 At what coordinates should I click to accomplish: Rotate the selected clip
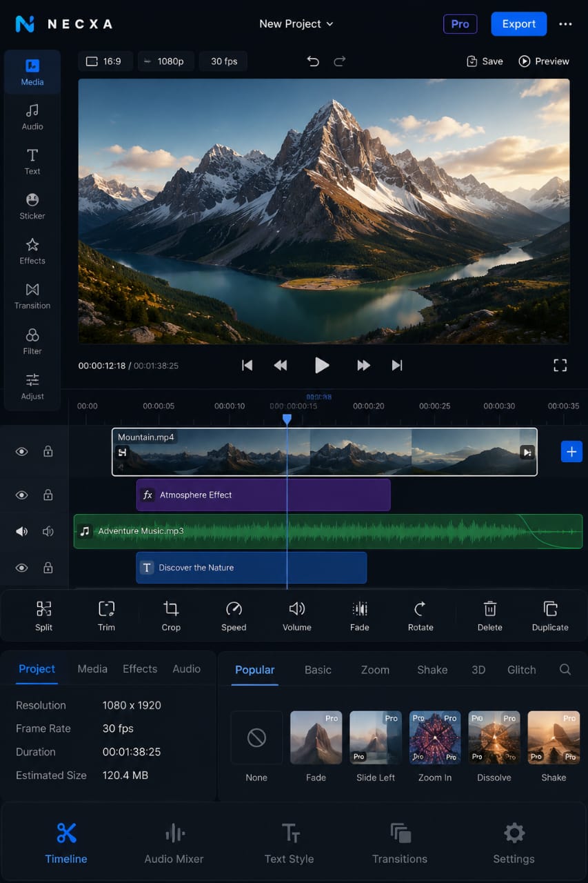pos(420,616)
